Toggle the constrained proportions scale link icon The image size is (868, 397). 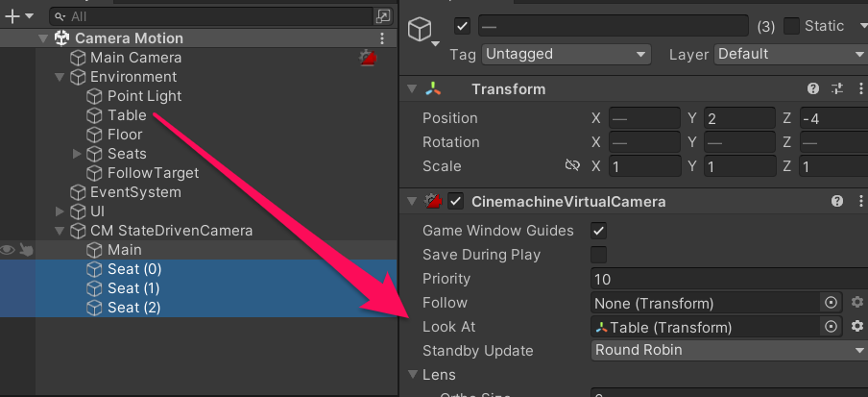(572, 165)
